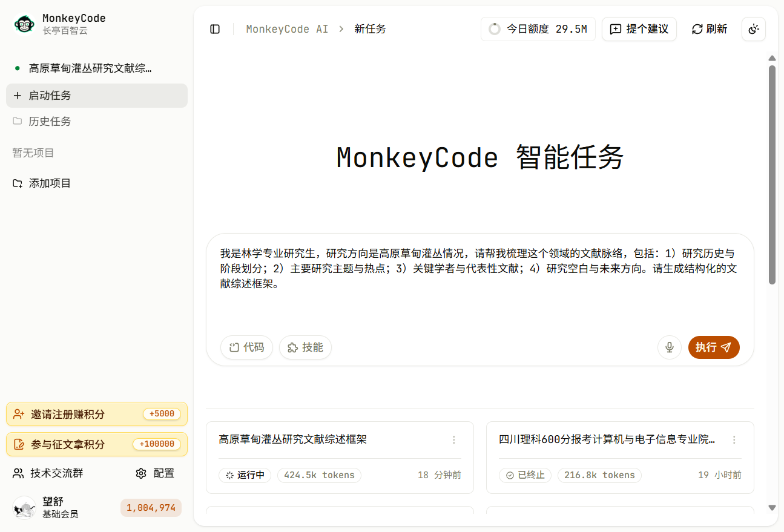The width and height of the screenshot is (784, 532).
Task: Click the MonkeyCode monkey logo
Action: [24, 24]
